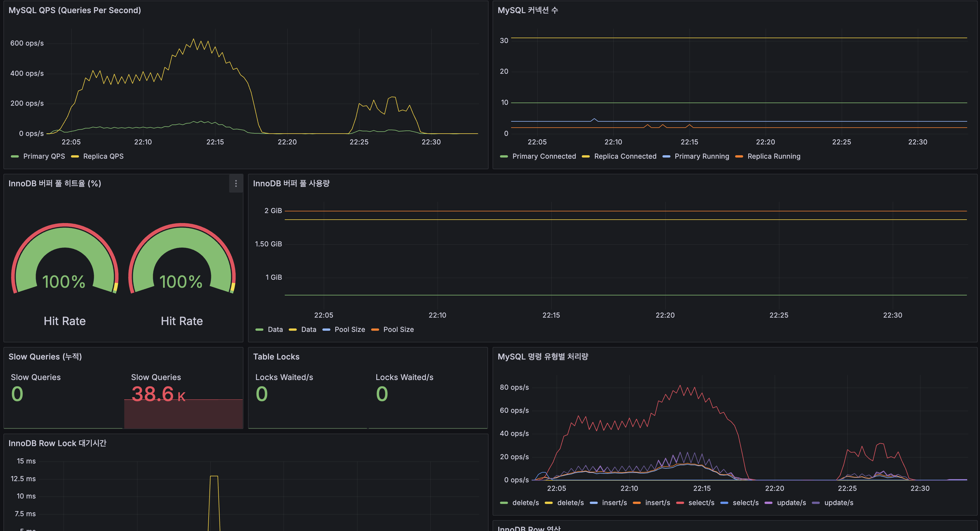
Task: Hide the Replica Running series
Action: pos(773,156)
